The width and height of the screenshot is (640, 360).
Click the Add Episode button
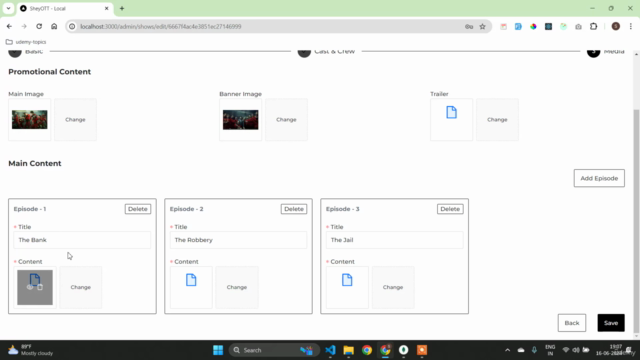coord(599,178)
